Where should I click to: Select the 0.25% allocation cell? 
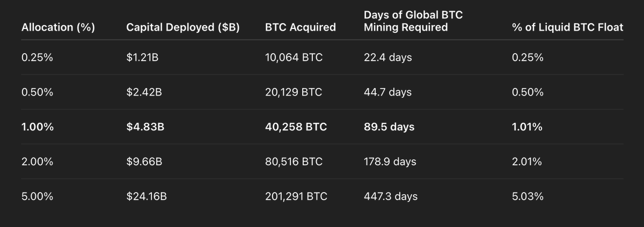pyautogui.click(x=37, y=57)
